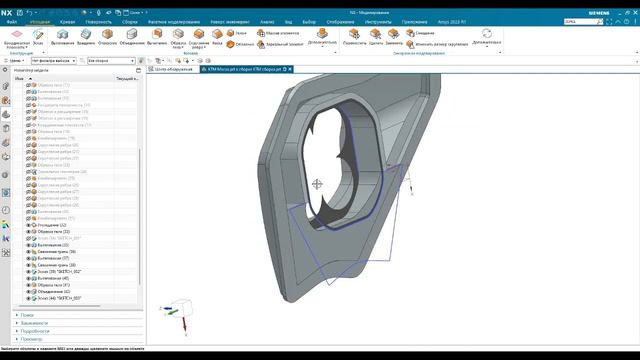
Task: Hide Эскиз (39) SKETCH_002 via eye
Action: (x=29, y=272)
